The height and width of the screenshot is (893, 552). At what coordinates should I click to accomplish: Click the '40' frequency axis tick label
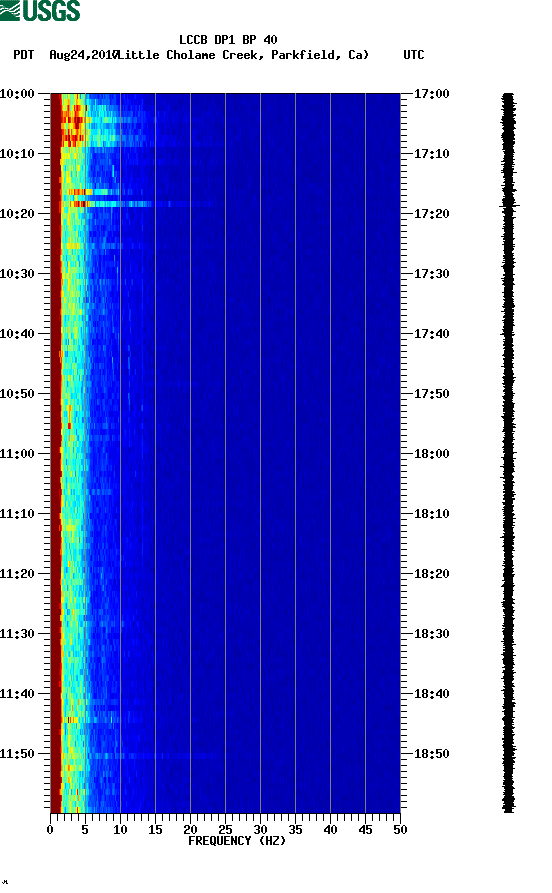coord(330,830)
